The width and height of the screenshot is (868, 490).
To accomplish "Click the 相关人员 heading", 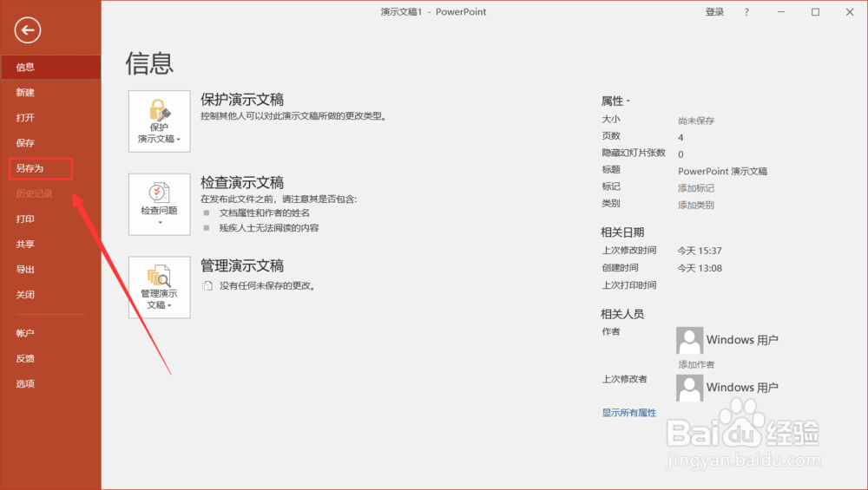I will pos(622,314).
